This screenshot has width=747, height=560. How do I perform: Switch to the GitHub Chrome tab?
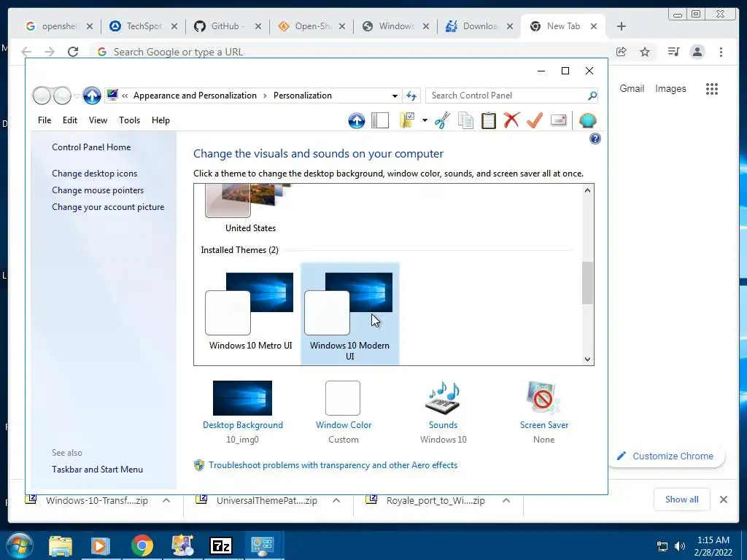coord(228,26)
